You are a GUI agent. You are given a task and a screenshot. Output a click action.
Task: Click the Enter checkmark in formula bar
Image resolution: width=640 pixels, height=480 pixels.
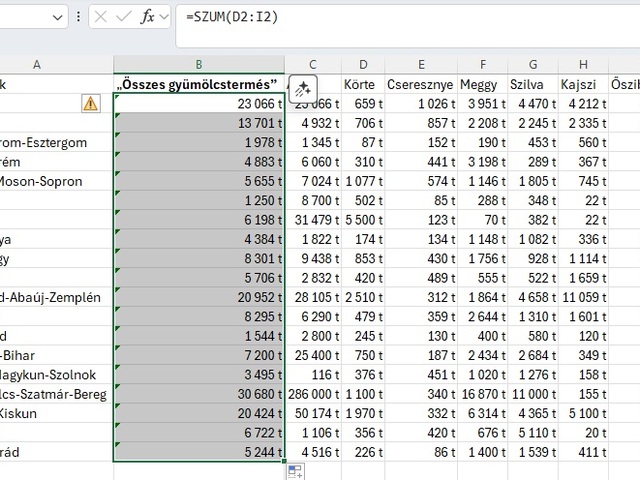pos(124,17)
